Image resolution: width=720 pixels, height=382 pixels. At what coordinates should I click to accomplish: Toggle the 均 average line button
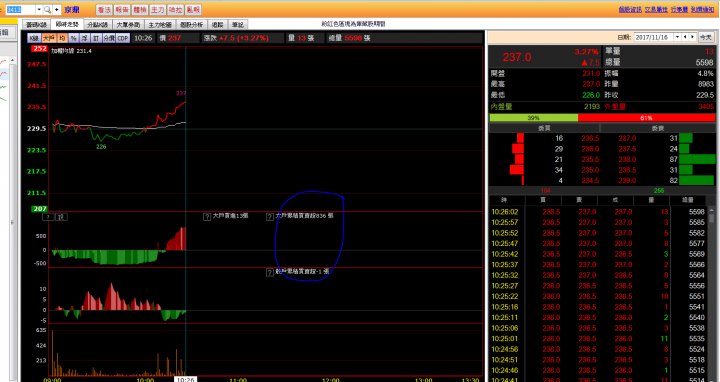tap(62, 38)
